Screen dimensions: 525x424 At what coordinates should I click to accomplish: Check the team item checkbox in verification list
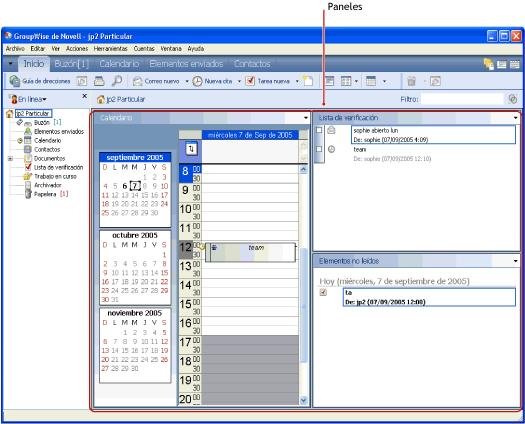(319, 149)
